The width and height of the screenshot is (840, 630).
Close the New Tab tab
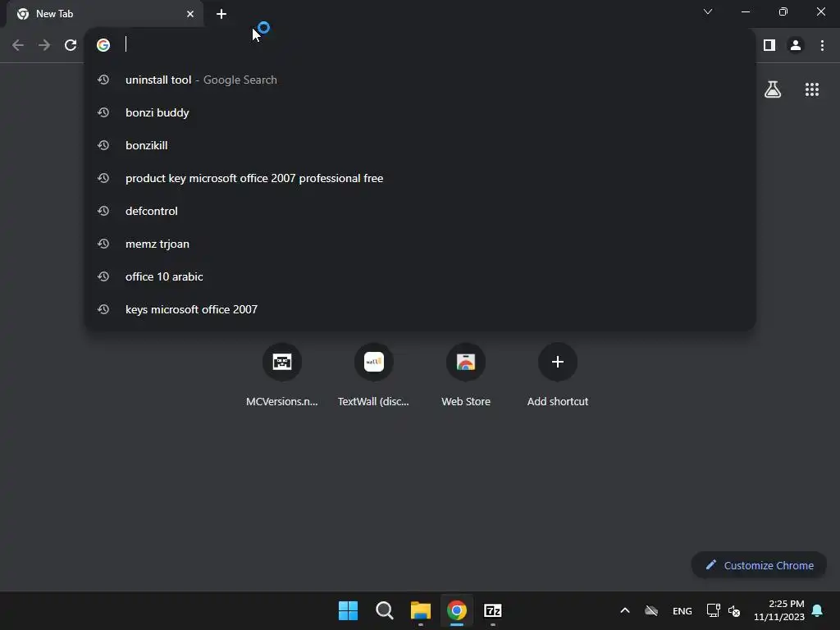[190, 14]
